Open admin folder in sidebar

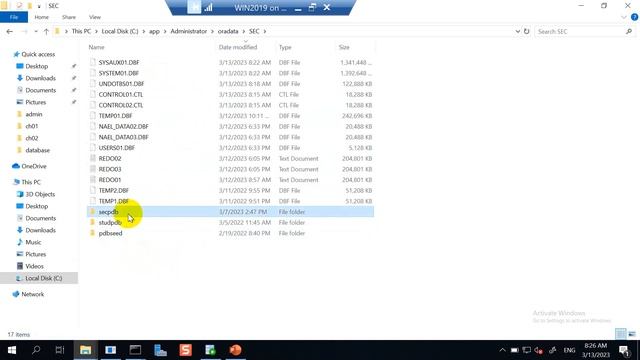coord(33,114)
